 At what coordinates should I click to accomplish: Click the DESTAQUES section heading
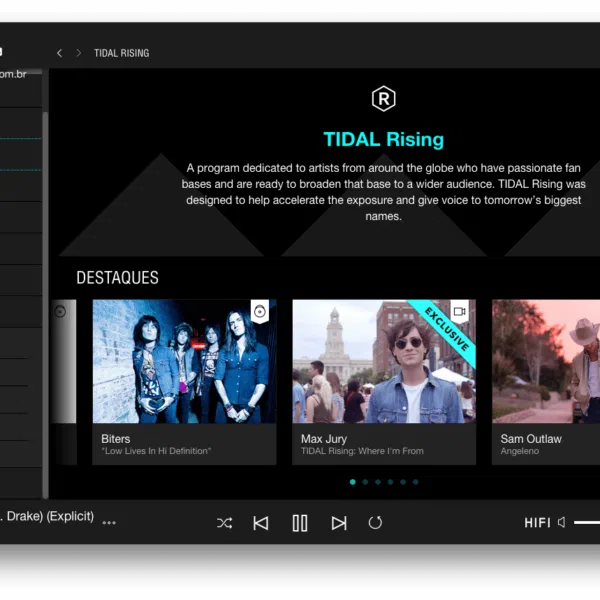[x=117, y=278]
